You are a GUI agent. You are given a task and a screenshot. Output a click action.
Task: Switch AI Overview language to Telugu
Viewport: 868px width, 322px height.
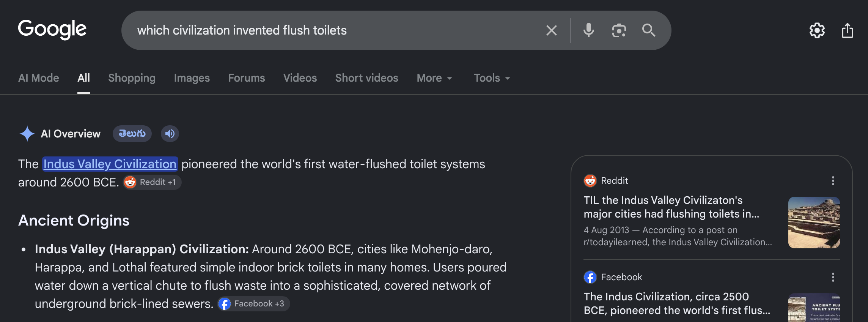pyautogui.click(x=132, y=134)
